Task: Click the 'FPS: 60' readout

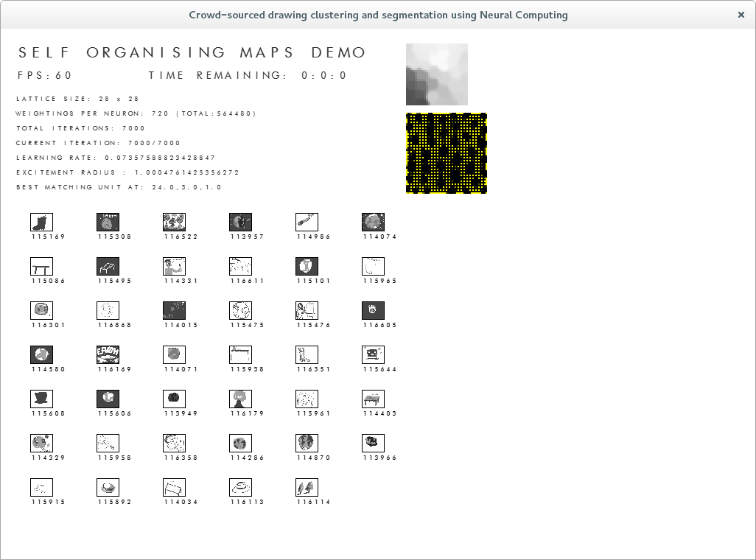Action: click(x=44, y=75)
